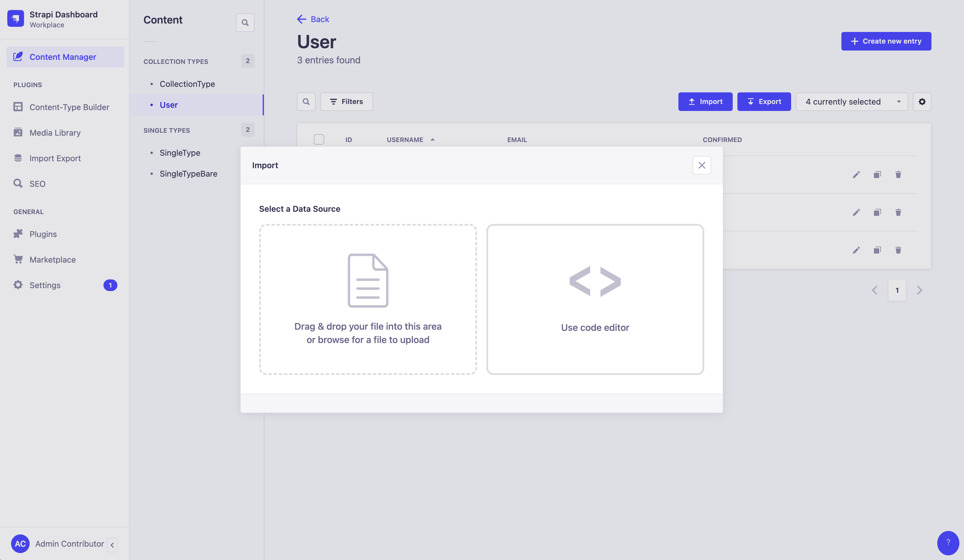
Task: Open the search in the Content panel
Action: (x=245, y=22)
